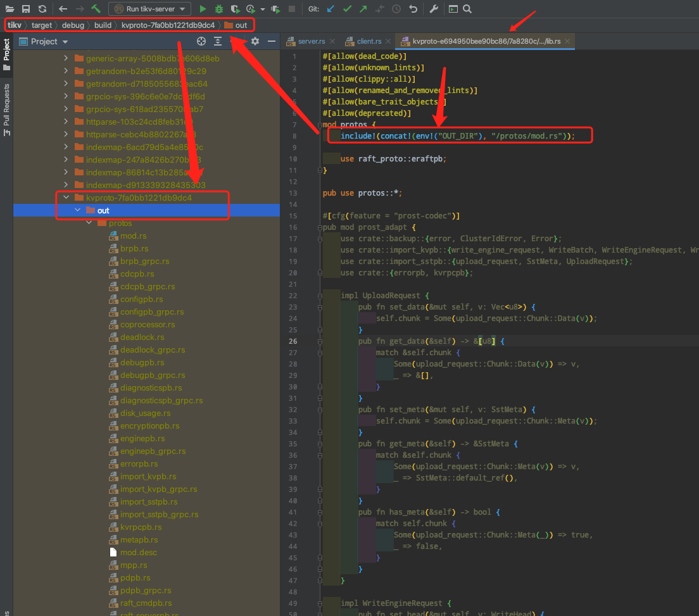The height and width of the screenshot is (616, 699).
Task: Click the target breadcrumb in the path
Action: click(x=42, y=25)
